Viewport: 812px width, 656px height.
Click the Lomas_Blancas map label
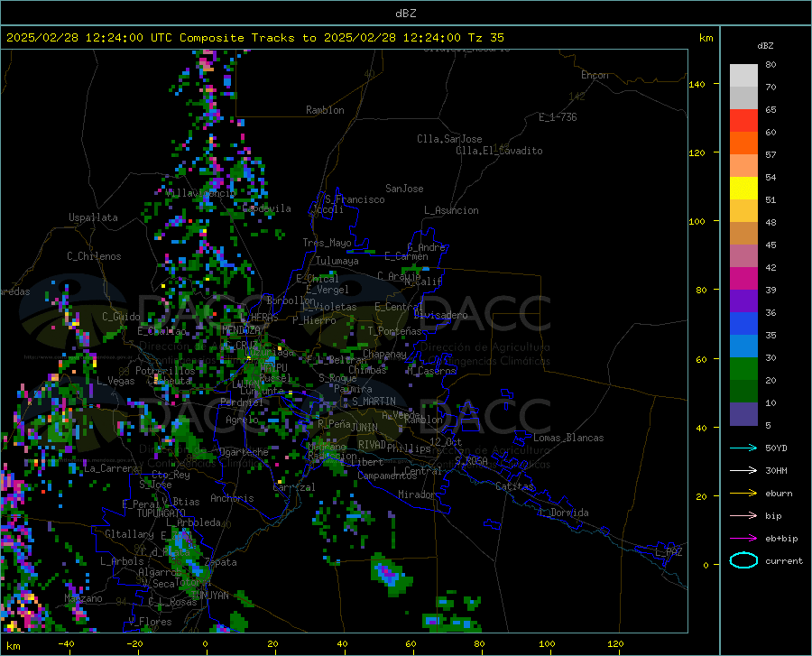568,438
